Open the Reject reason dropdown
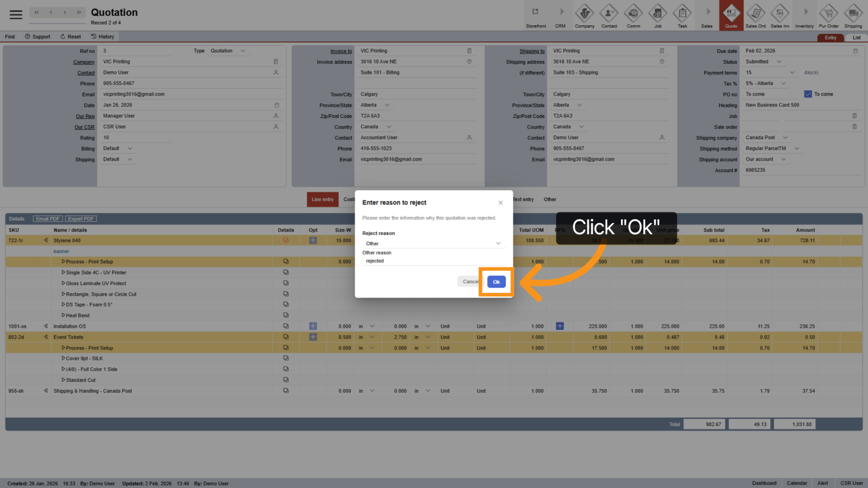 431,243
